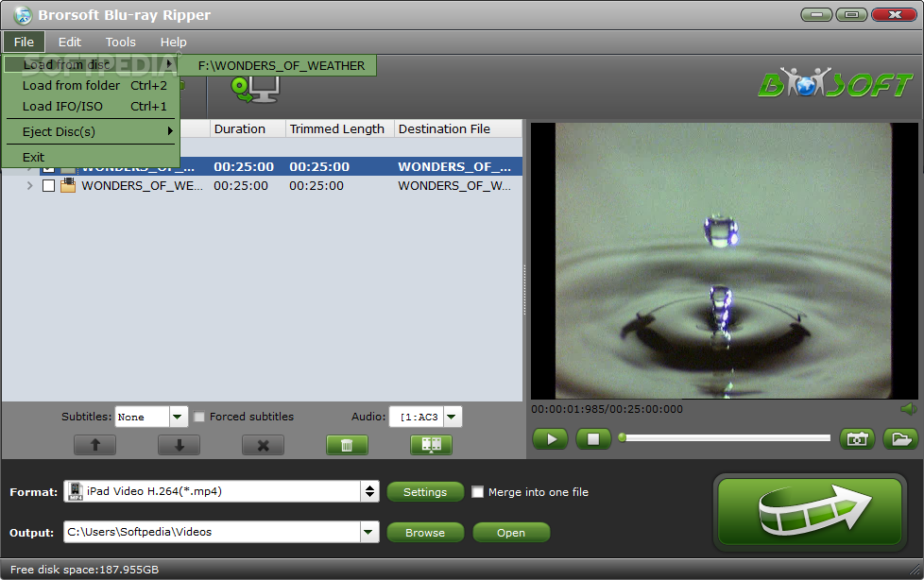Screen dimensions: 924x580
Task: Click the video seek slider handle
Action: (x=622, y=437)
